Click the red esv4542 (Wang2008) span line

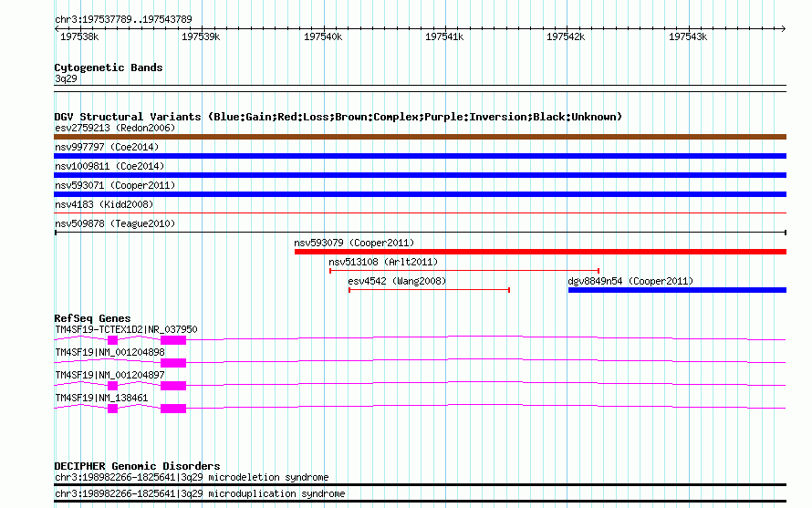point(430,289)
